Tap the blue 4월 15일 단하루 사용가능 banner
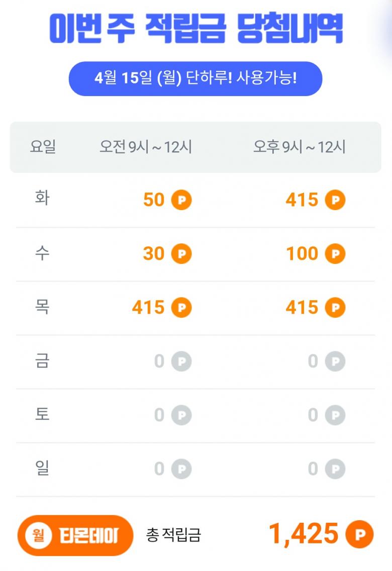 pos(195,79)
